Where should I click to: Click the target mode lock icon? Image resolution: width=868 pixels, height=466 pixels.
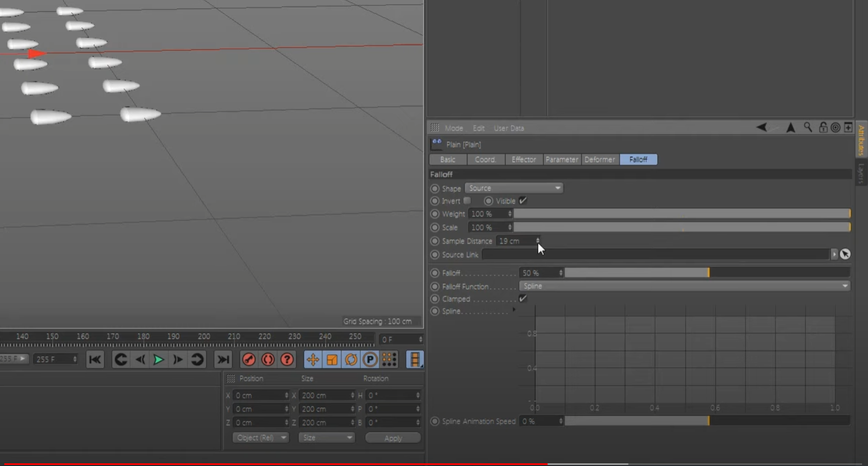[835, 127]
